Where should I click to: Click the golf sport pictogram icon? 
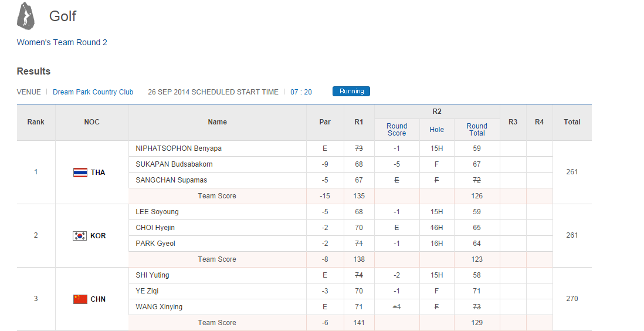25,16
